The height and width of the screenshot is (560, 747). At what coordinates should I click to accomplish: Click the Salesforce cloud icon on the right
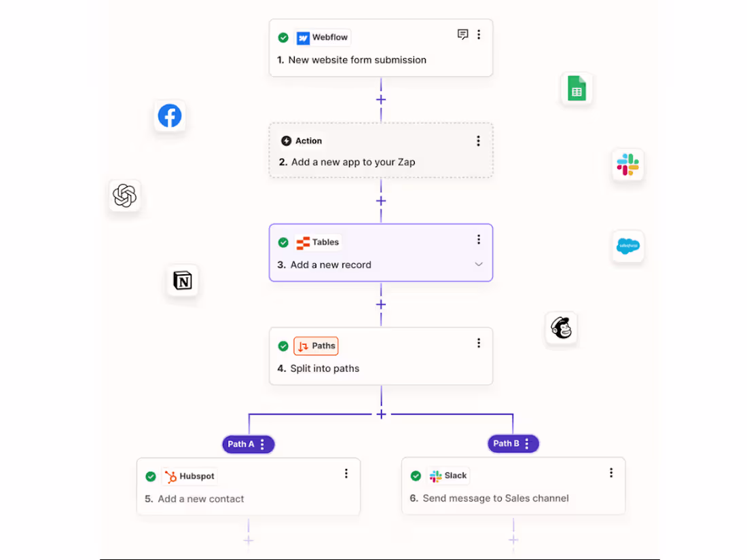pos(627,246)
